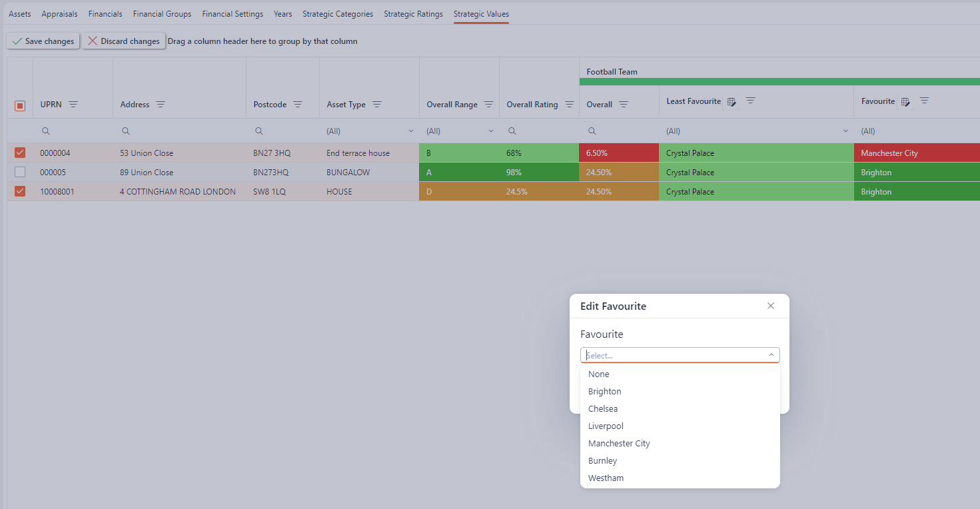Viewport: 980px width, 509px height.
Task: Click Postcode search magnifier icon
Action: (258, 131)
